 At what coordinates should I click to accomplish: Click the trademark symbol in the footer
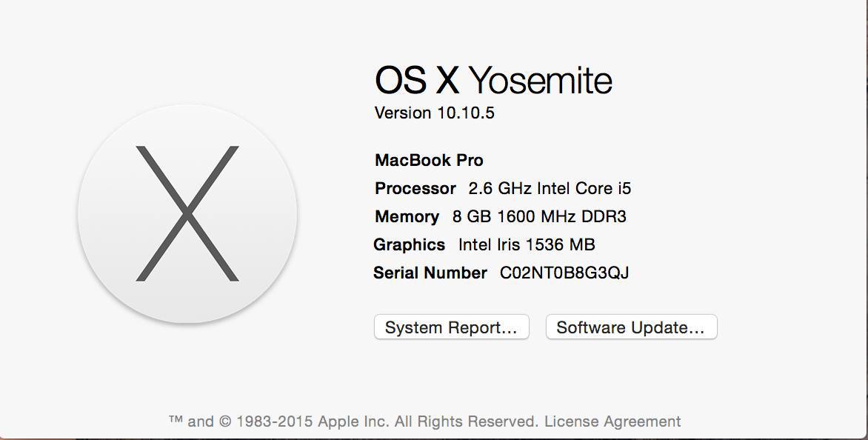click(x=176, y=421)
